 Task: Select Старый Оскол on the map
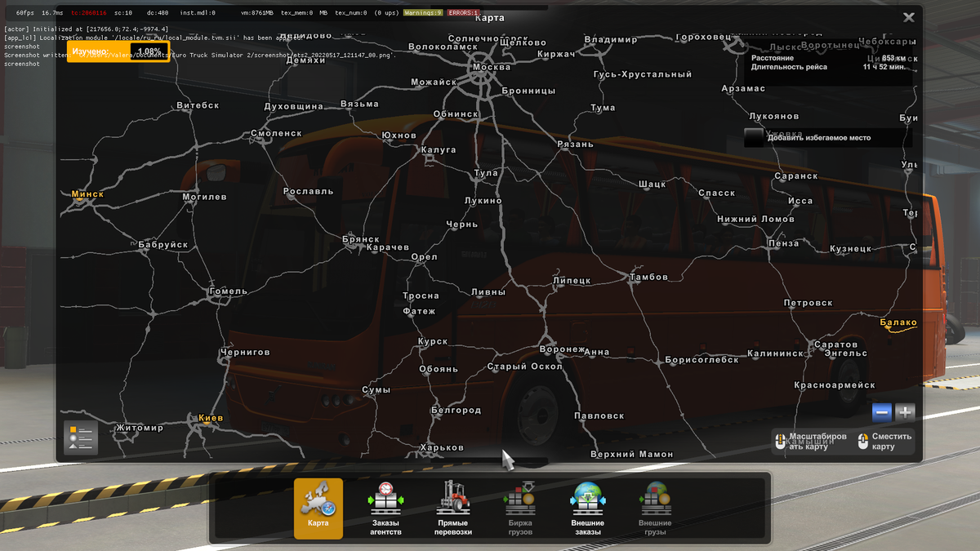point(524,367)
